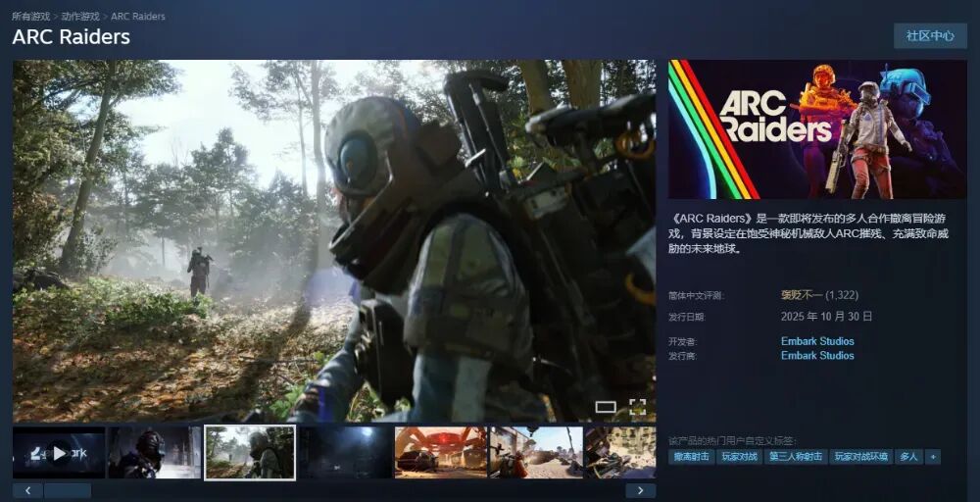Select the 多人 tag
Screen dimensions: 980x502
(908, 457)
